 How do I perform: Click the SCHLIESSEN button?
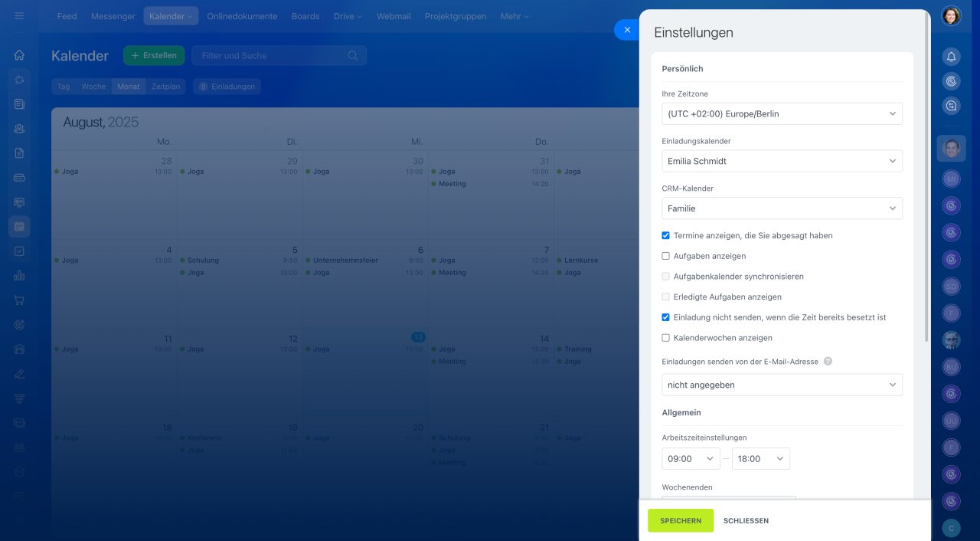pos(746,520)
